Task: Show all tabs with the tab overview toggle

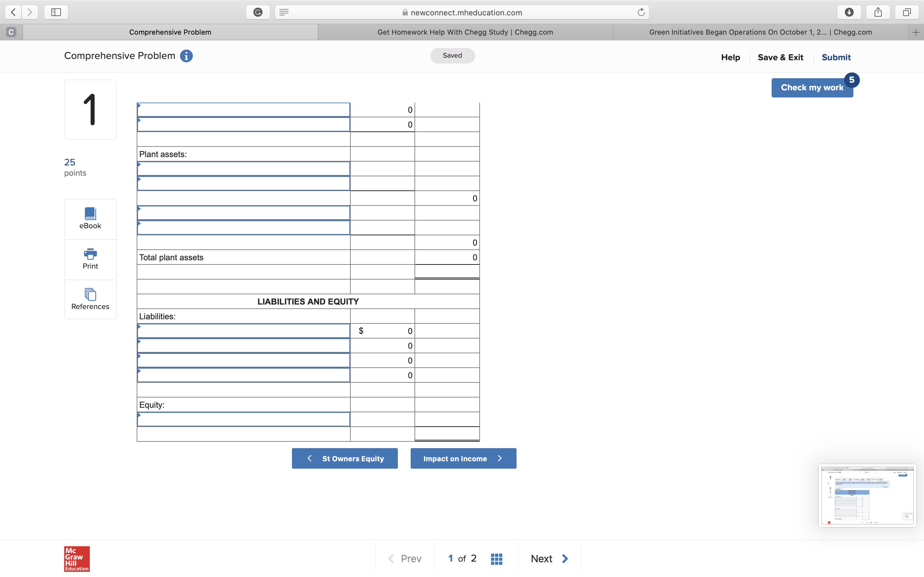Action: (906, 12)
